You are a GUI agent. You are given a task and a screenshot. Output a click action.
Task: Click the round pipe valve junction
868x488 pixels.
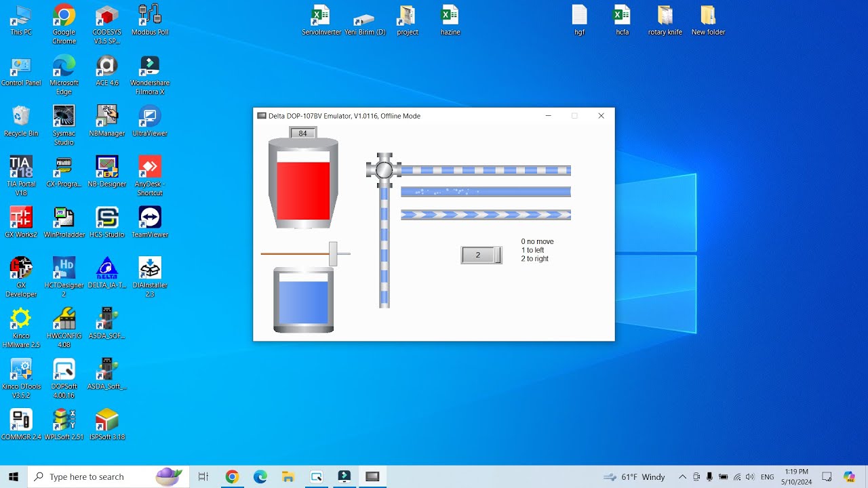(x=384, y=169)
